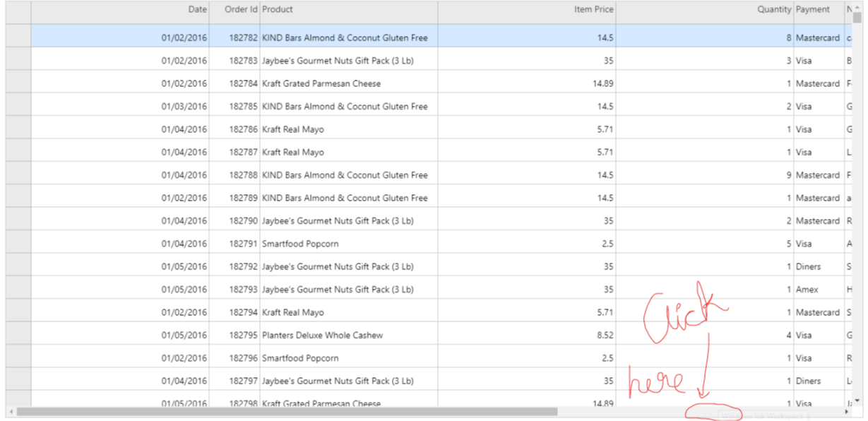The image size is (868, 421).
Task: Click Diners payment cell in order 182792 row
Action: pos(819,266)
